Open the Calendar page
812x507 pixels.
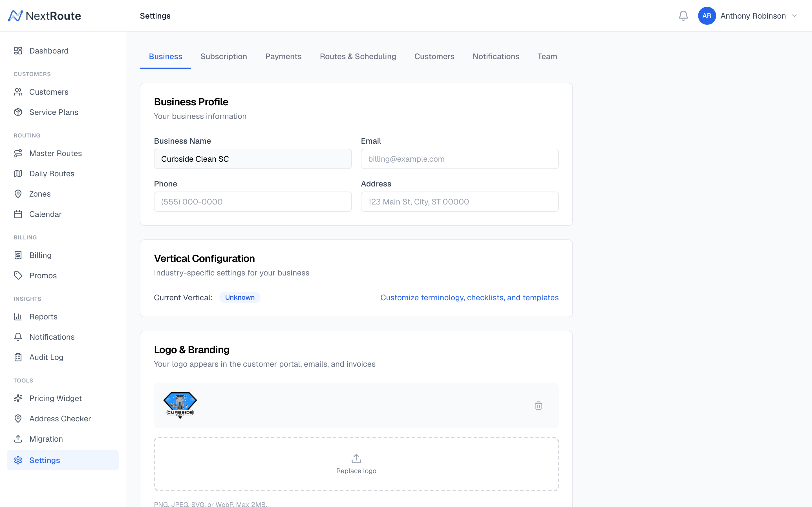pyautogui.click(x=45, y=214)
